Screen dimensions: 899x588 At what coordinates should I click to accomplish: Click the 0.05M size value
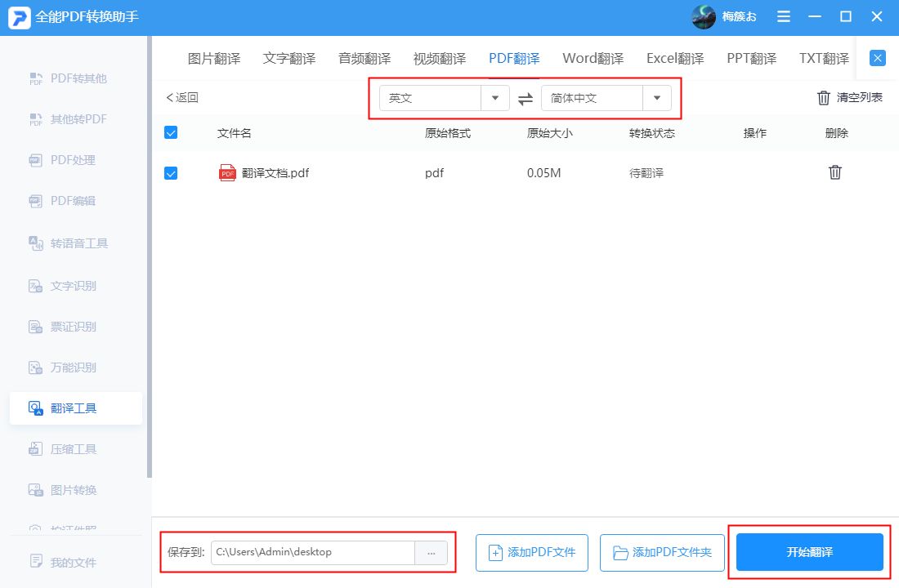[543, 173]
